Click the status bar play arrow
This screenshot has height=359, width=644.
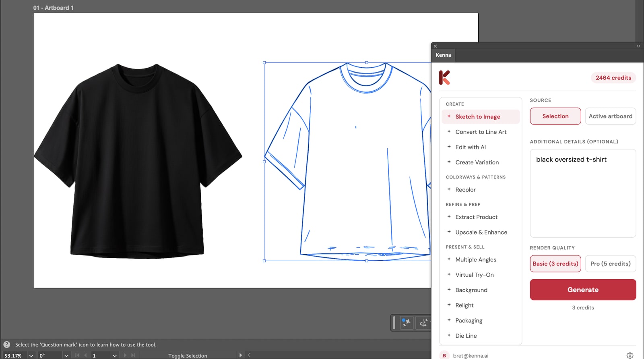240,355
